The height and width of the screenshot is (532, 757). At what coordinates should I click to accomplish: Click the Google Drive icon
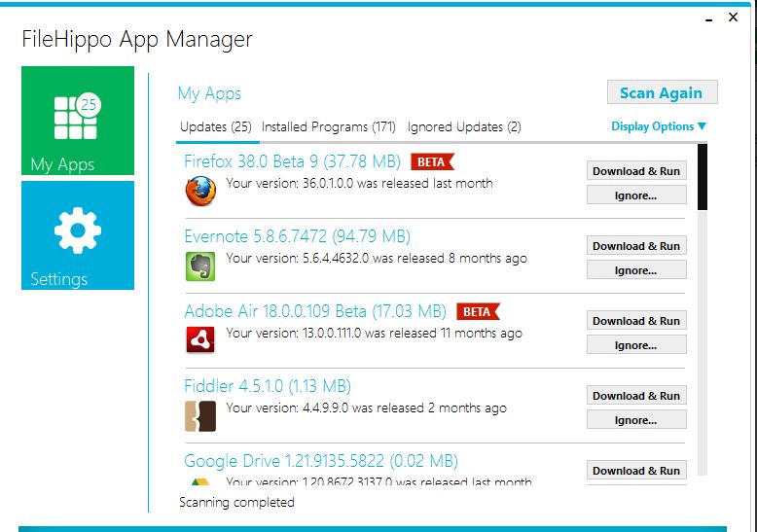[200, 481]
